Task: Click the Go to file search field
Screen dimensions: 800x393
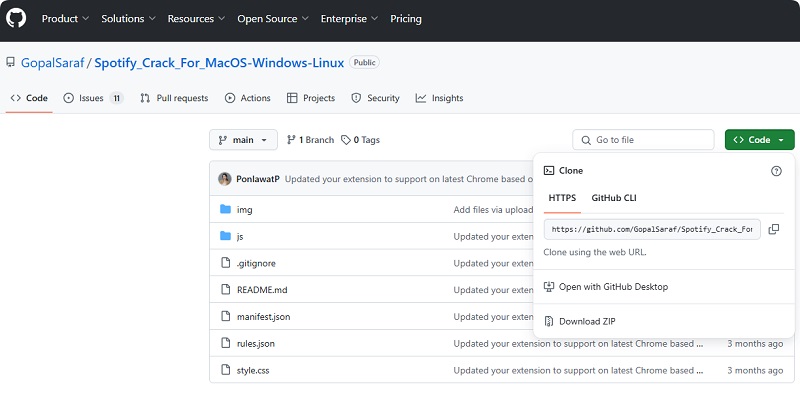Action: click(643, 140)
